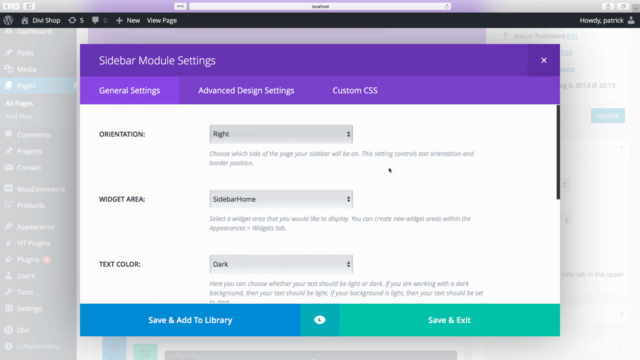The height and width of the screenshot is (360, 640).
Task: Open Posts in the admin sidebar
Action: point(25,53)
